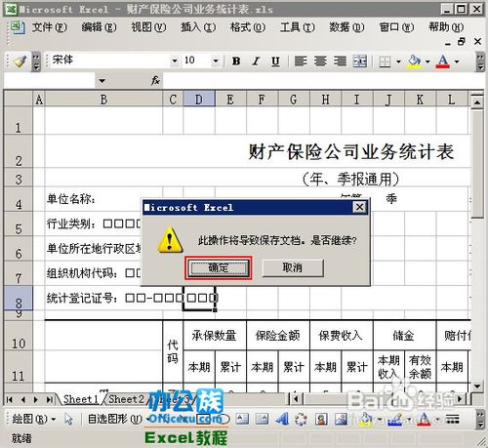This screenshot has height=448, width=488.
Task: Insert a text box from the drawing toolbar
Action: pos(242,419)
